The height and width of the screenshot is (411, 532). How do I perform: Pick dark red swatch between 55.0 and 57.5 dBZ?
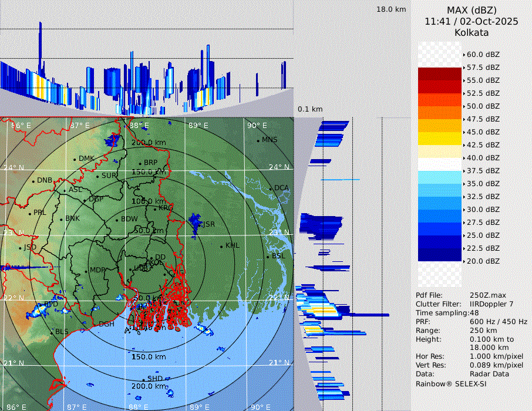[x=440, y=74]
